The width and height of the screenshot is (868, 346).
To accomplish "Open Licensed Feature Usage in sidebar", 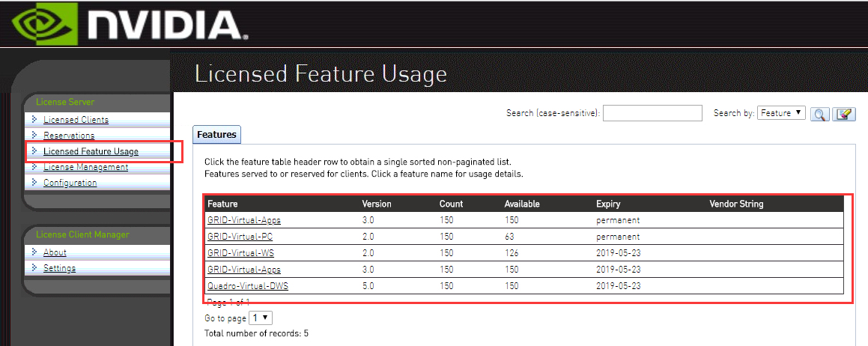I will coord(91,151).
